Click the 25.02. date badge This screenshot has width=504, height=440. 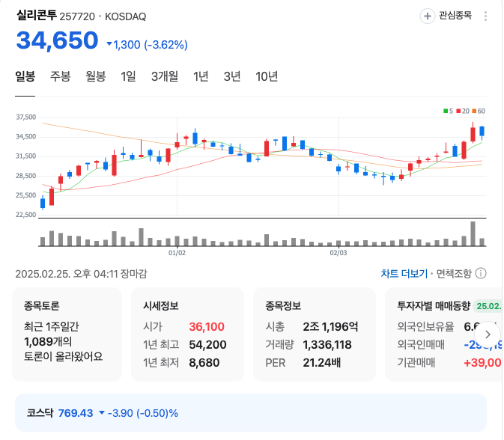pyautogui.click(x=488, y=306)
